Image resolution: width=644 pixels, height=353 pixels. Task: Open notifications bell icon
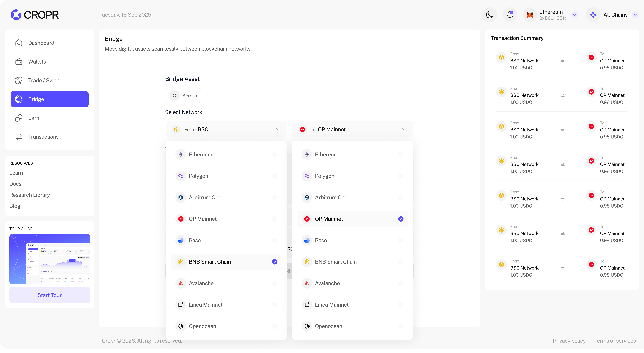(510, 15)
